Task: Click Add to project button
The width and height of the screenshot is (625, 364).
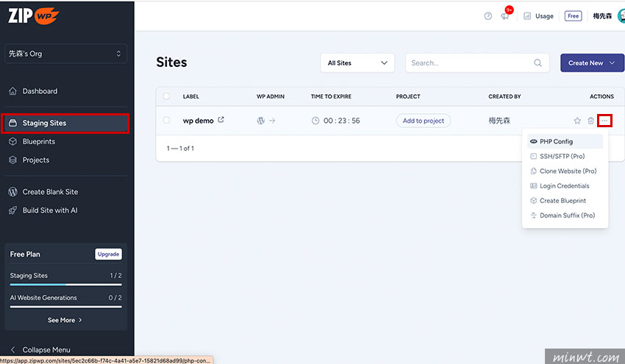Action: pyautogui.click(x=424, y=121)
